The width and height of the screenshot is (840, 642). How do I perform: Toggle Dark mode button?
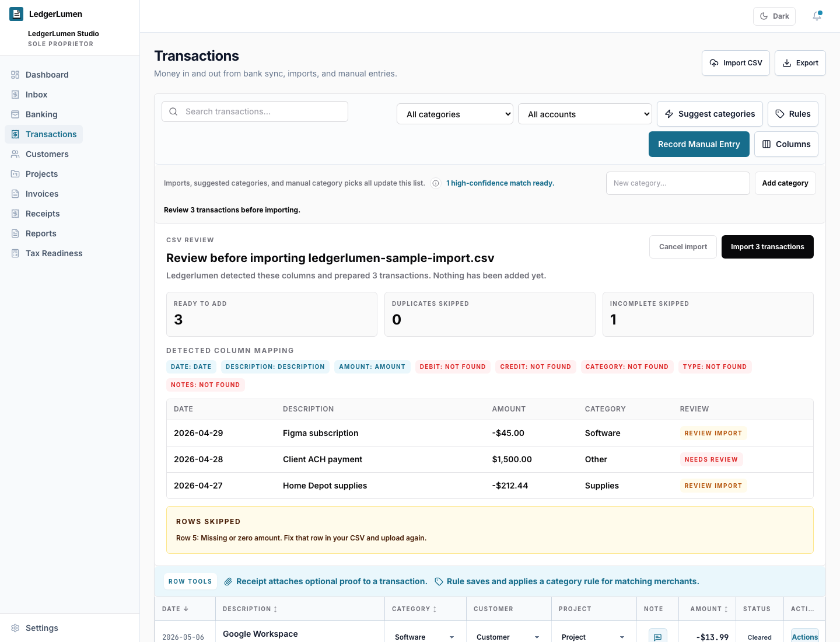tap(774, 16)
